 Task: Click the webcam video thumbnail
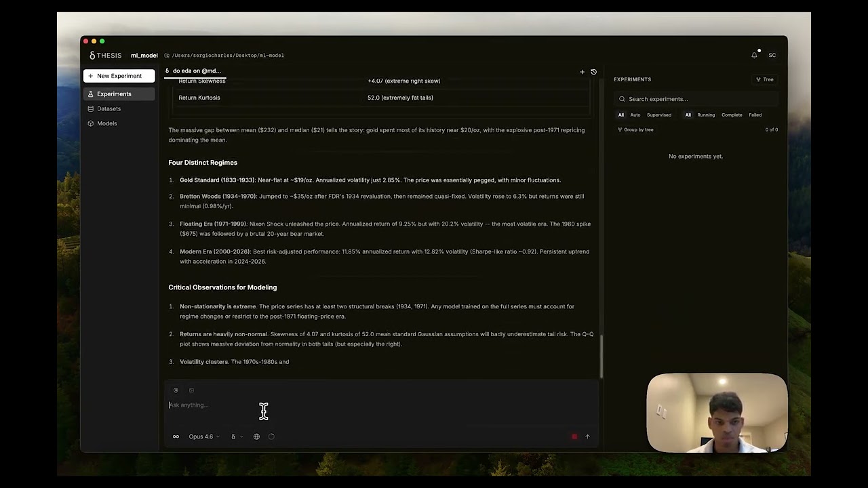[717, 413]
